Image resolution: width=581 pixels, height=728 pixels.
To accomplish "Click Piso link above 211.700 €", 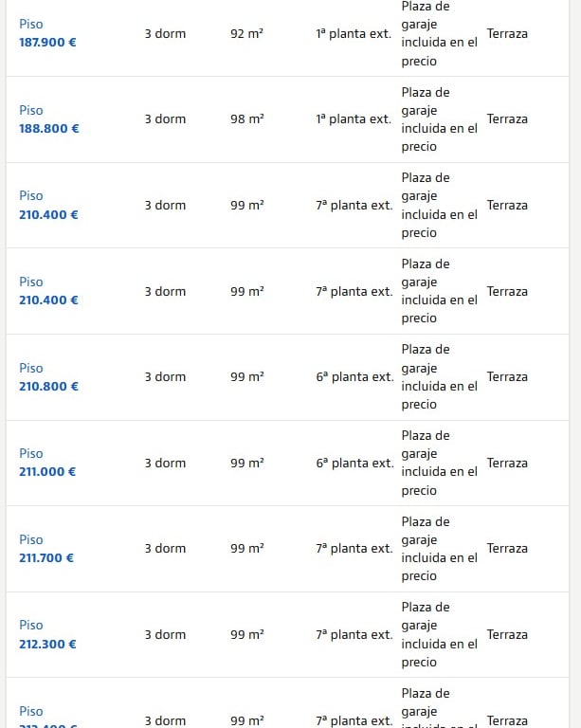I will coord(31,539).
